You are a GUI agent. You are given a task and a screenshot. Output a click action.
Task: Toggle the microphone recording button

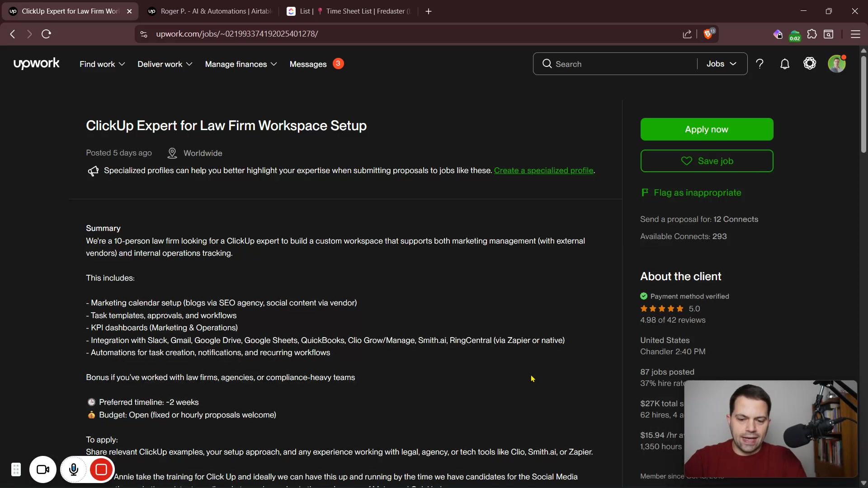(x=74, y=470)
